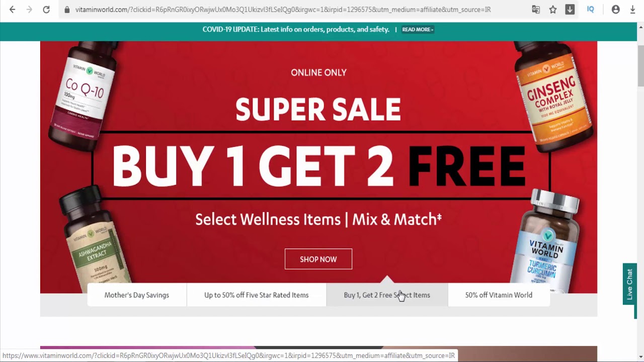Open the translate page icon
This screenshot has height=362, width=644.
[536, 10]
